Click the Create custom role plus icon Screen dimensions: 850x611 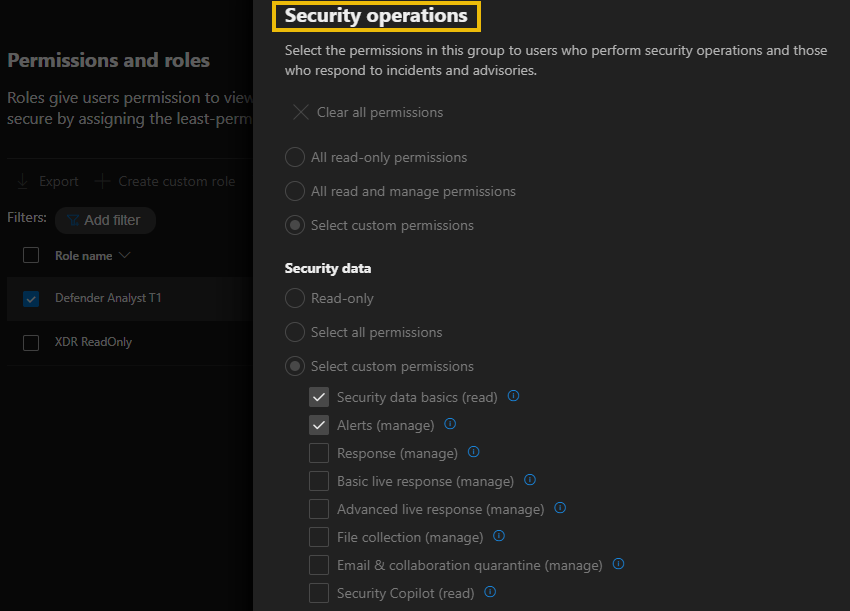pos(100,181)
